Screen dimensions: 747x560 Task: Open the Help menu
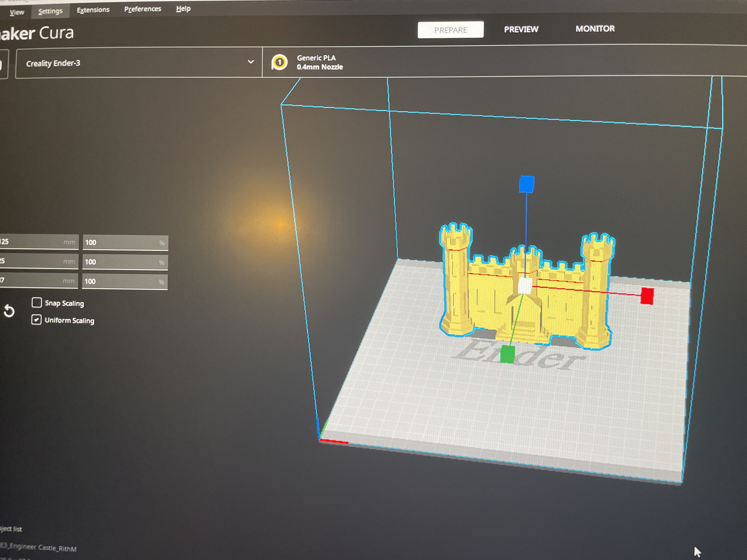[183, 9]
